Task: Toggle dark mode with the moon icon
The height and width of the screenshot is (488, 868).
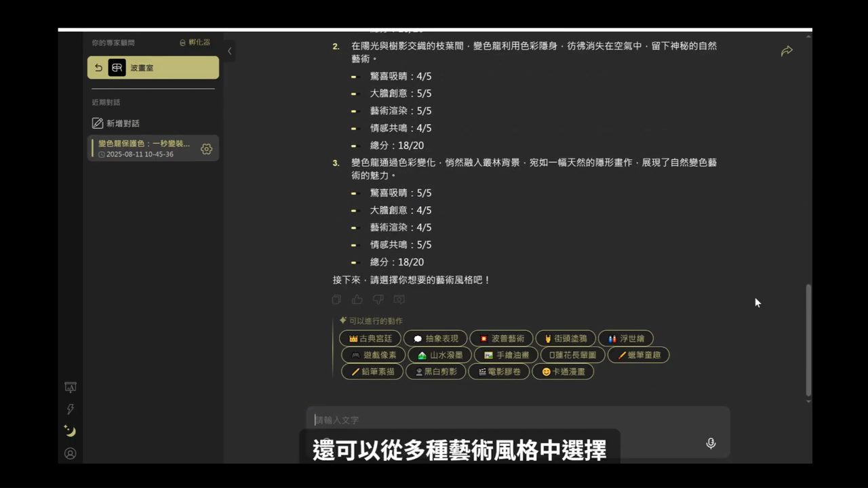Action: [70, 431]
